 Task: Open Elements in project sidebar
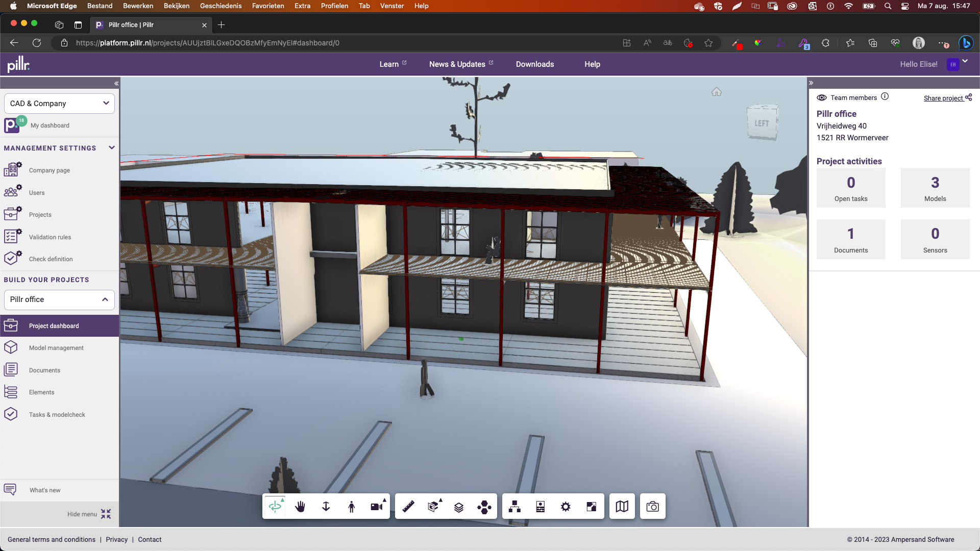pyautogui.click(x=42, y=392)
